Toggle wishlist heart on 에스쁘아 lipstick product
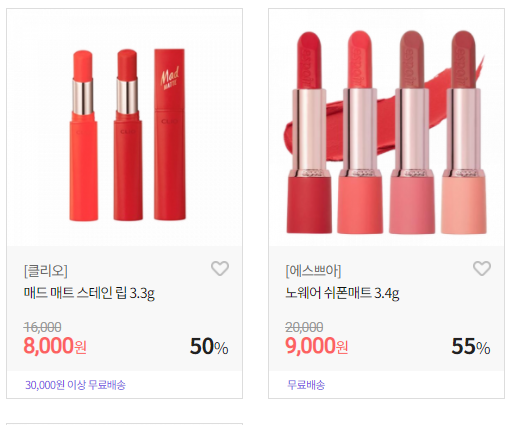The image size is (530, 425). 482,268
